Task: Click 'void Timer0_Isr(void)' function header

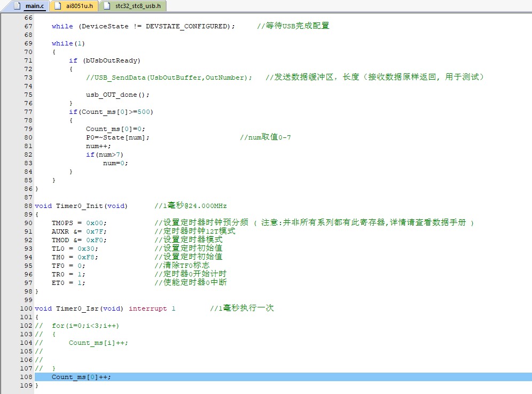Action: coord(79,308)
